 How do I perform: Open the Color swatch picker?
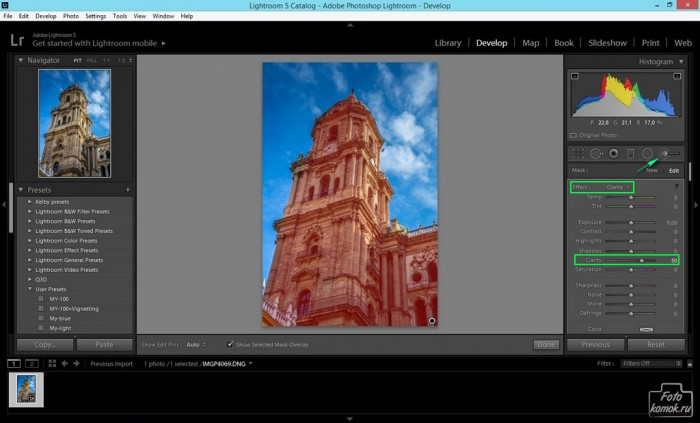646,329
